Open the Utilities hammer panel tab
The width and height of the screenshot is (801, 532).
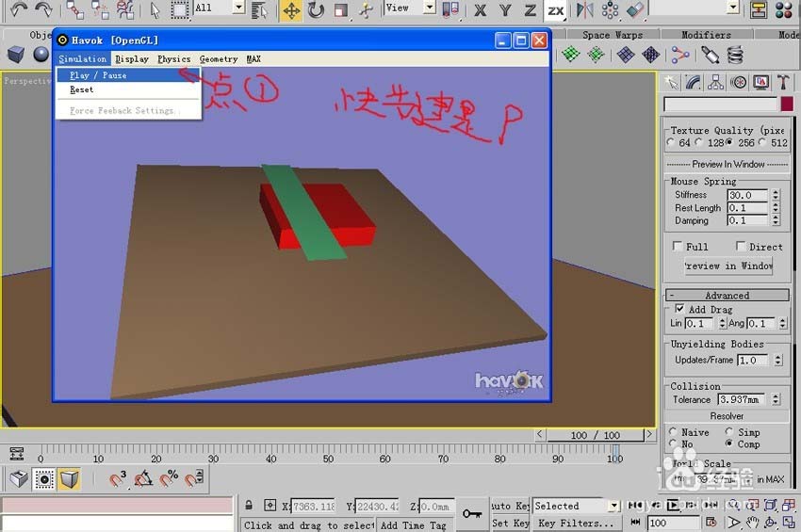point(783,83)
